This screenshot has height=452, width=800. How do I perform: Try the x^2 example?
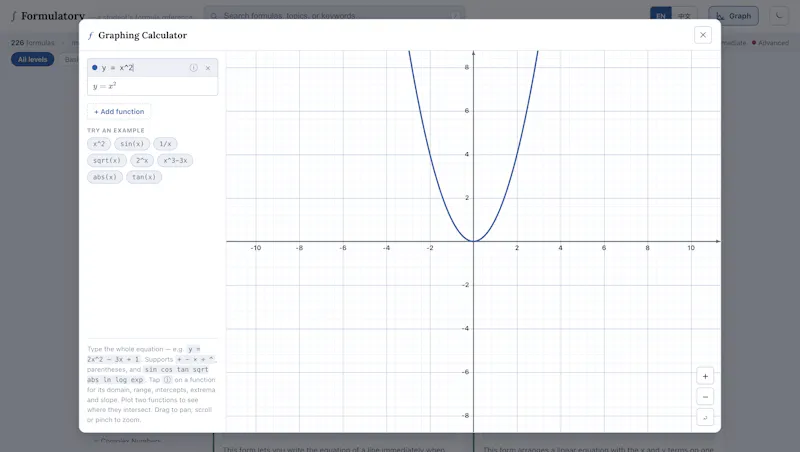pyautogui.click(x=99, y=144)
